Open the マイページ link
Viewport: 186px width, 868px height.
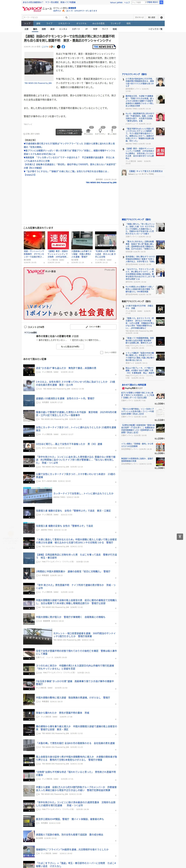coord(139,18)
